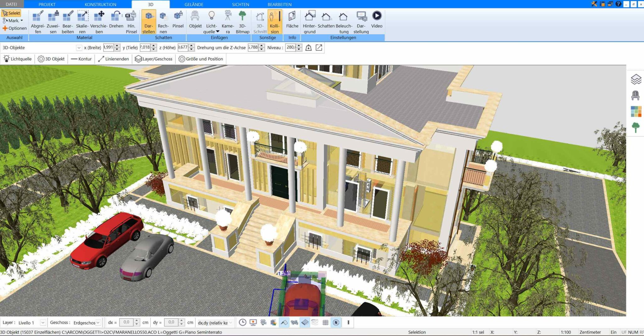
Task: Toggle the grid display in the status bar
Action: point(325,322)
